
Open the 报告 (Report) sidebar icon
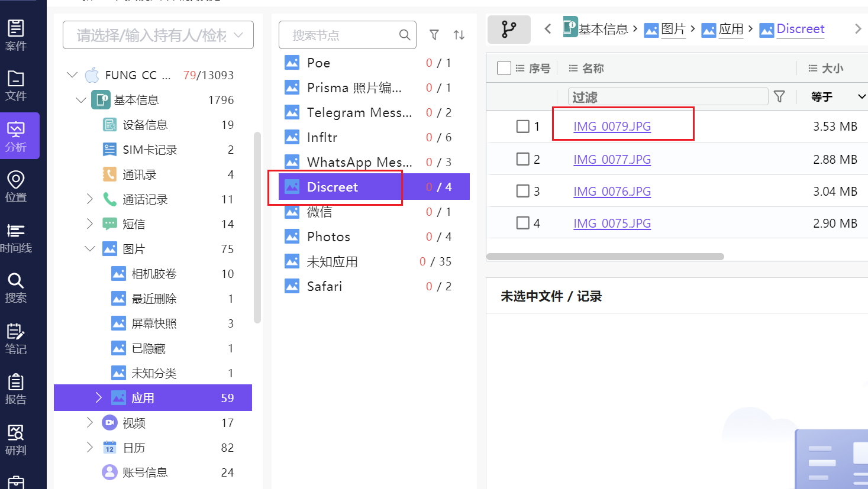16,388
